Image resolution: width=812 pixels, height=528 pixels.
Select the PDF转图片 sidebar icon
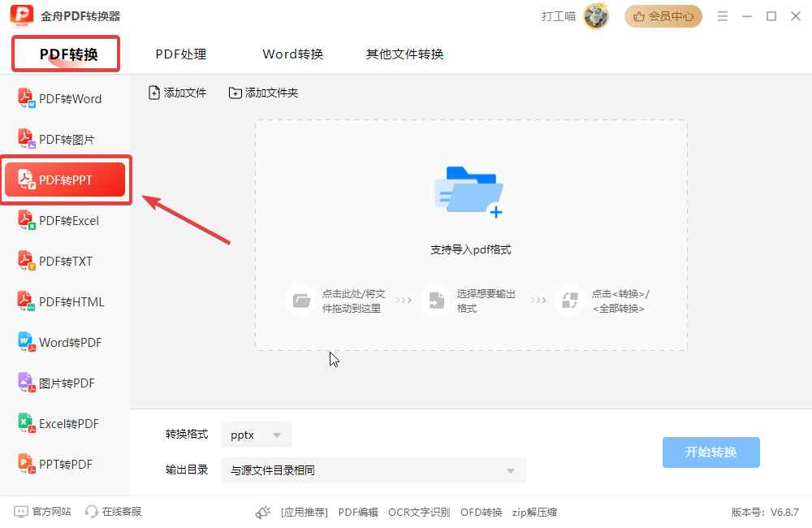pos(27,138)
